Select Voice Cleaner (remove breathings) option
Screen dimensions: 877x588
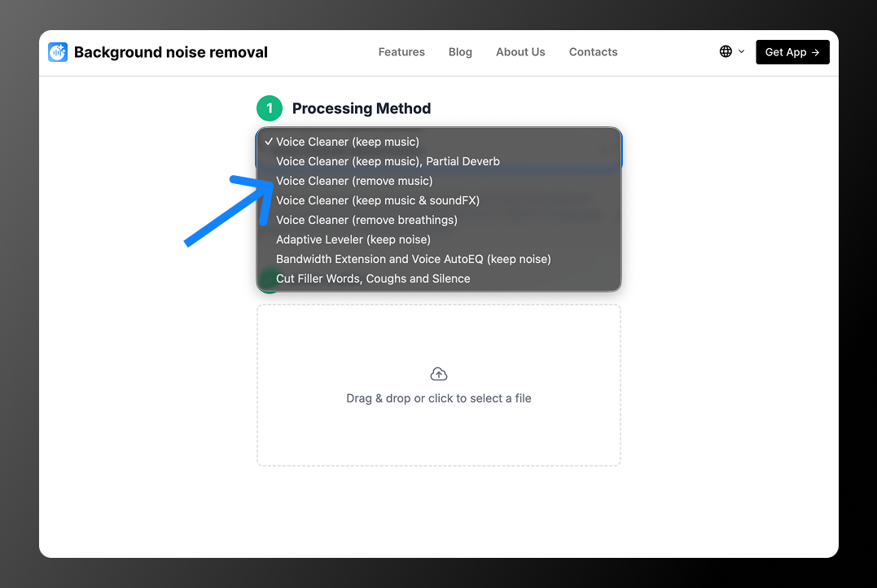click(366, 220)
